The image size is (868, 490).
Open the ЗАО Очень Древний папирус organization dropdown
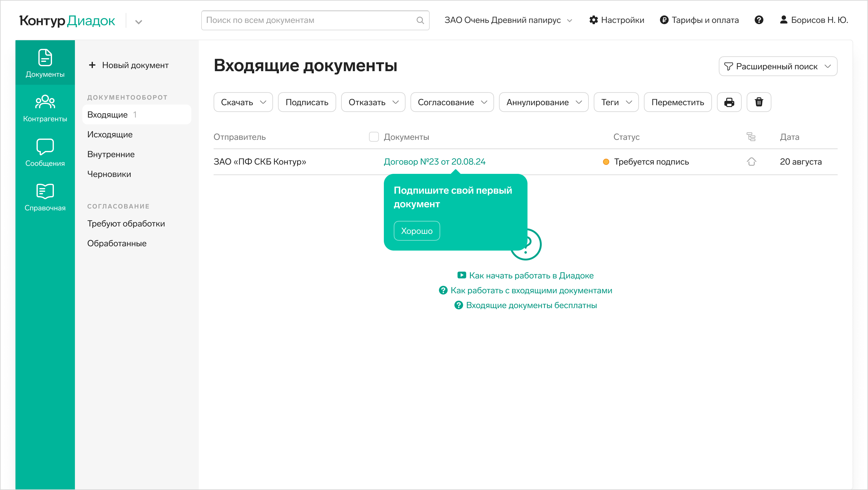point(508,20)
